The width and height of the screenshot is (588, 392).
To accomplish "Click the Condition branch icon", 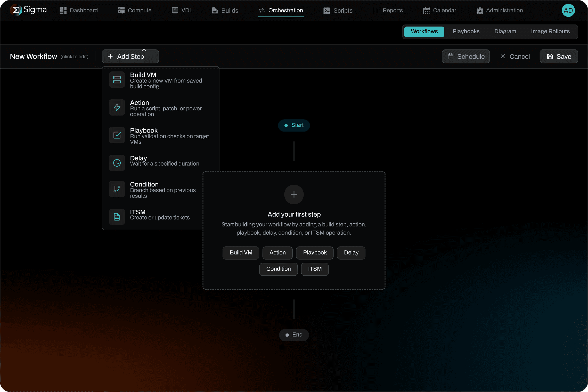I will coord(117,189).
